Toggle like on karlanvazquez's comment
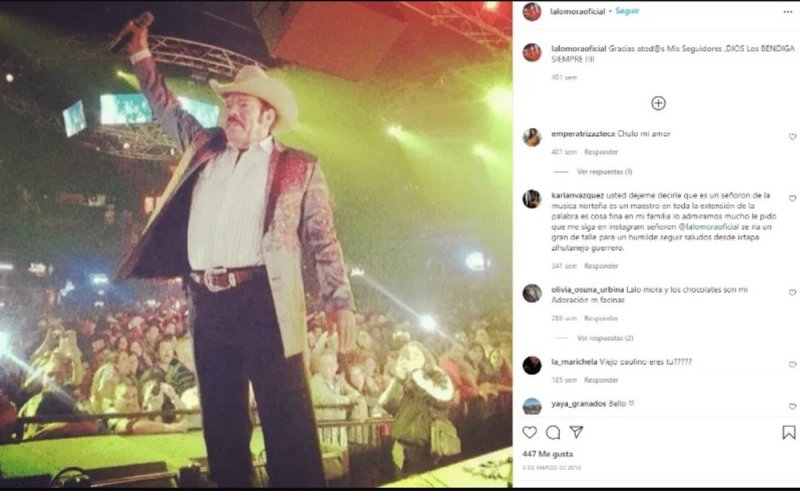Image resolution: width=800 pixels, height=491 pixels. (x=792, y=198)
